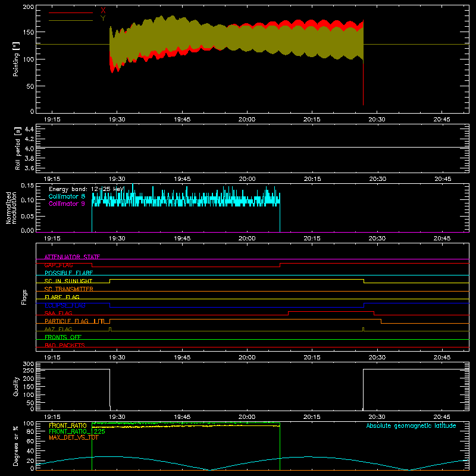This screenshot has height=476, width=476.
Task: Click the Flags axis title
Action: click(x=24, y=297)
